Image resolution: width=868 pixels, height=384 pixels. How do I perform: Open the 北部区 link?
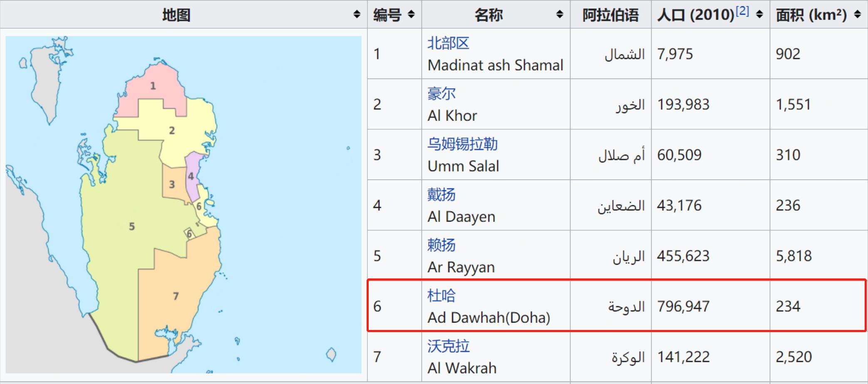[x=448, y=43]
